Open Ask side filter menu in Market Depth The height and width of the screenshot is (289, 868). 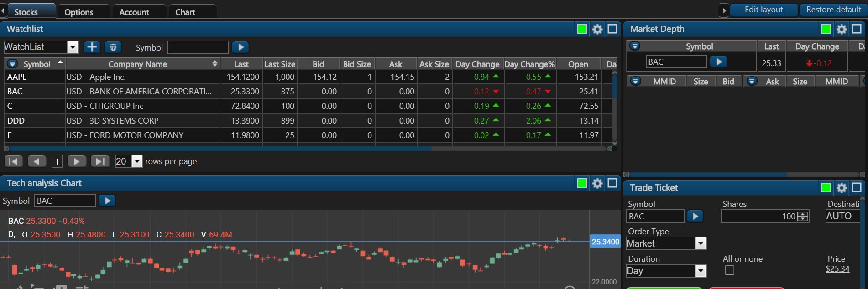point(752,81)
